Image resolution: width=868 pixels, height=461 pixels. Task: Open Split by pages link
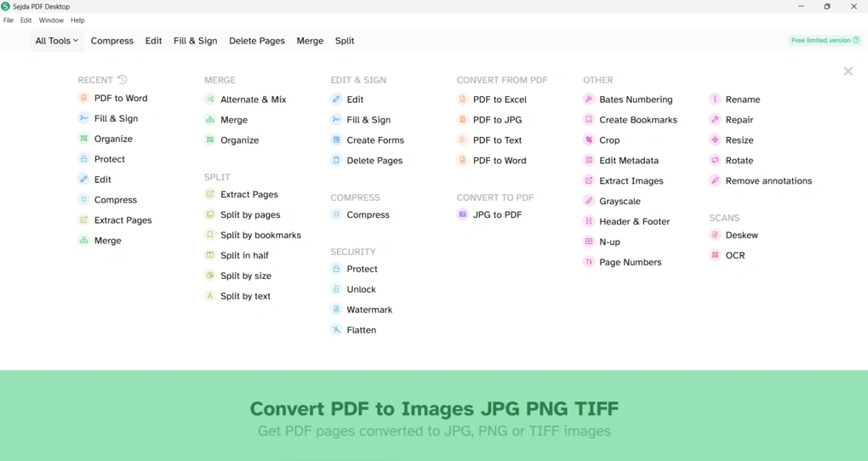tap(250, 214)
